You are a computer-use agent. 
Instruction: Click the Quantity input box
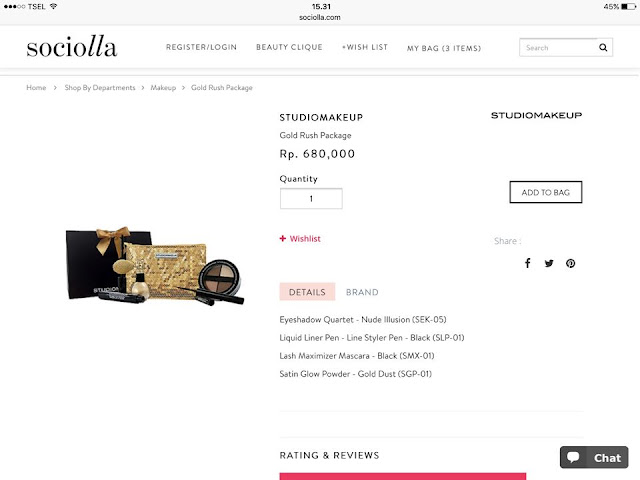pos(311,198)
